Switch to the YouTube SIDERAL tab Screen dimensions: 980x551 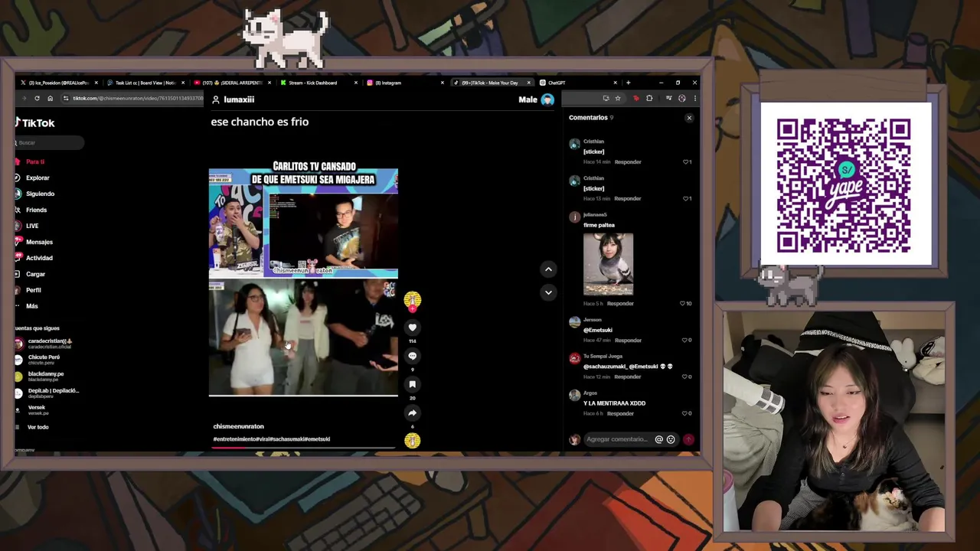click(234, 83)
